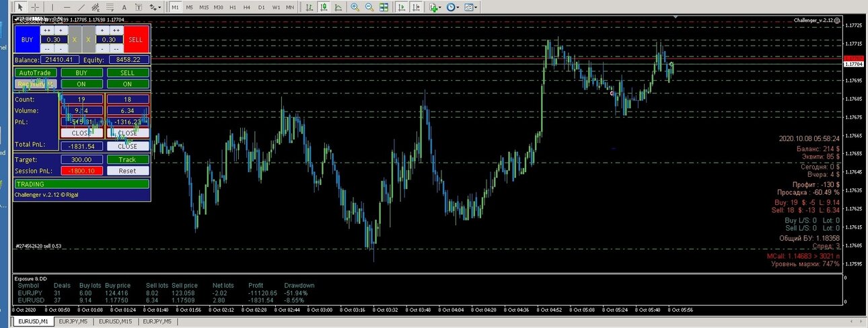Increase buy lot with single '+' stepper

click(61, 31)
